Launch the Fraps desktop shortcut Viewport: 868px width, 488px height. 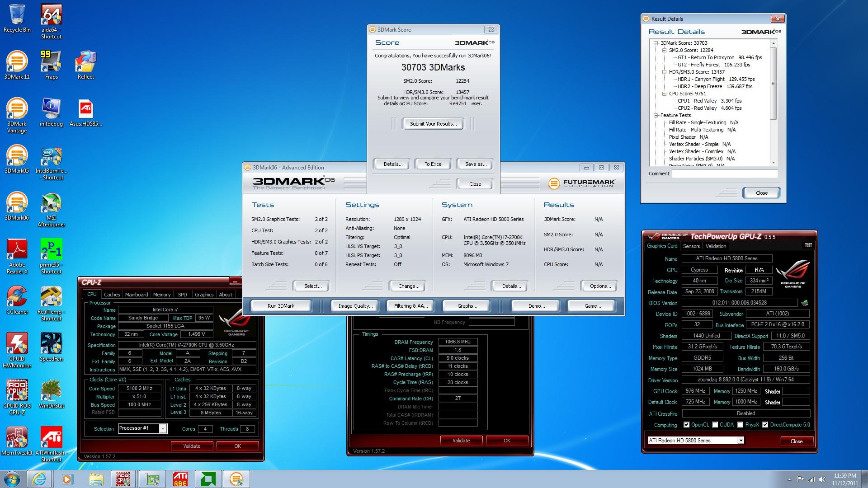[51, 65]
